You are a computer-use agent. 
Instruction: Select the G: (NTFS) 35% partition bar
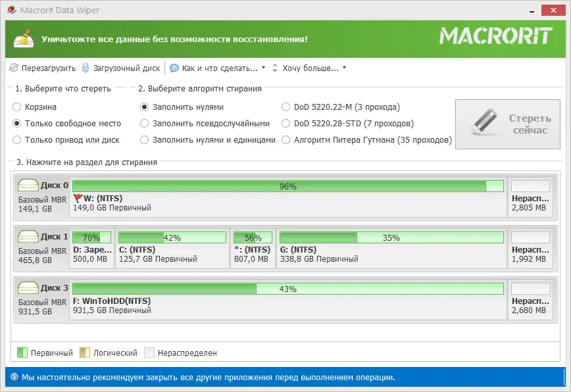(391, 237)
